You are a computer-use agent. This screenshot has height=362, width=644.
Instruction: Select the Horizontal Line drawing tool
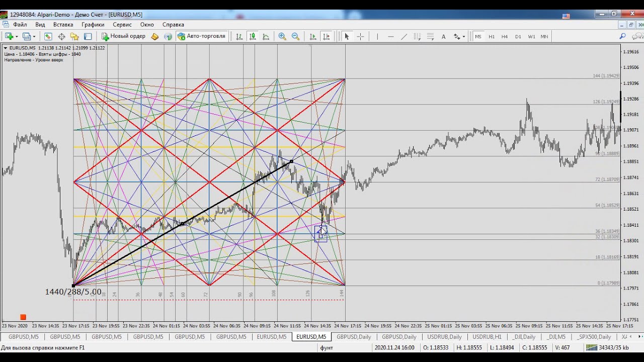(390, 36)
